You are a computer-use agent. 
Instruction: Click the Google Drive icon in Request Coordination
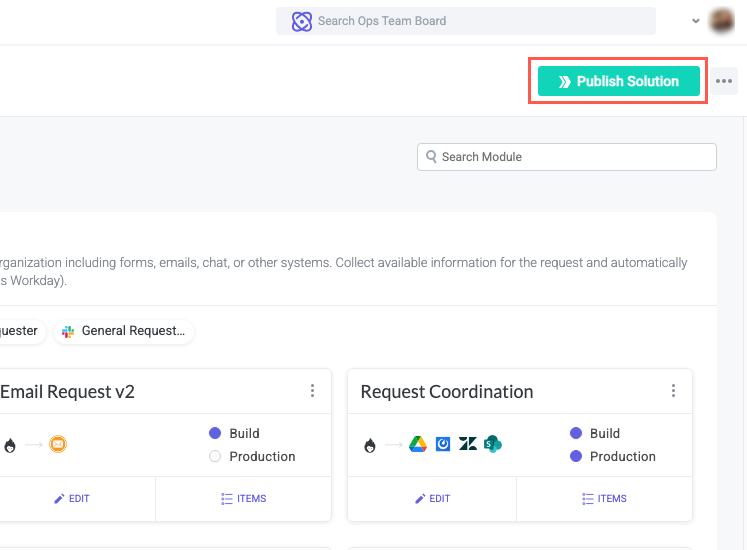point(418,444)
